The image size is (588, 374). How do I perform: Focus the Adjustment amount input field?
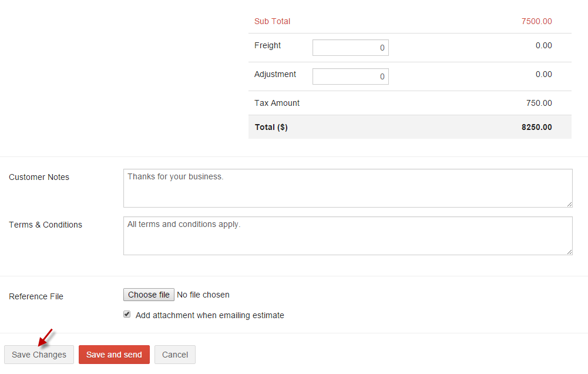click(351, 76)
